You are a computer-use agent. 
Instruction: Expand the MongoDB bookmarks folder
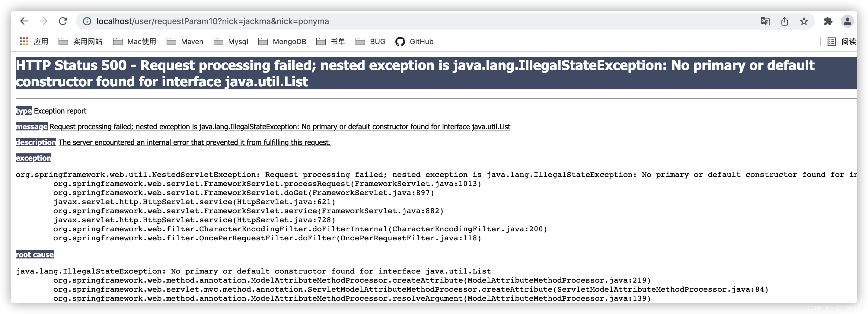[x=282, y=41]
